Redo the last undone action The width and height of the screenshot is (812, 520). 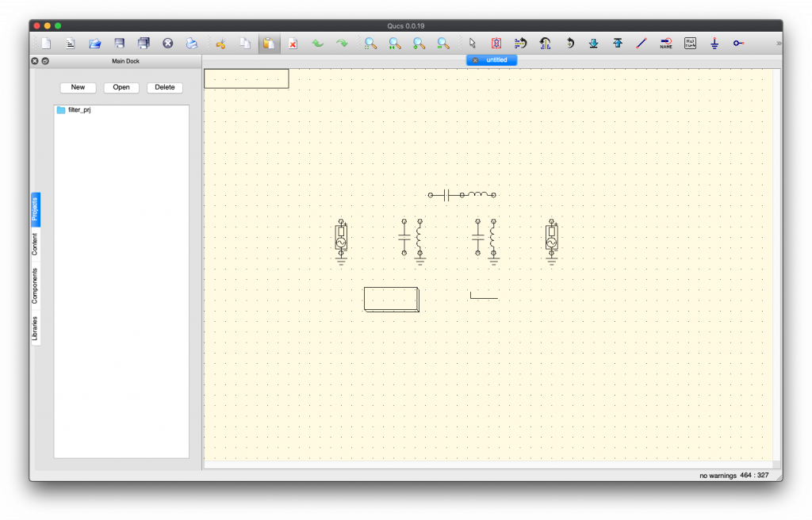point(342,44)
